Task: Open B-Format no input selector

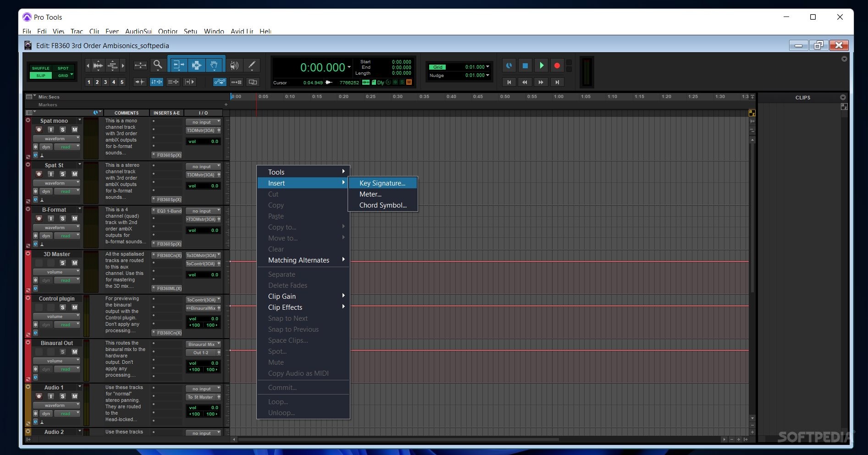Action: [203, 211]
